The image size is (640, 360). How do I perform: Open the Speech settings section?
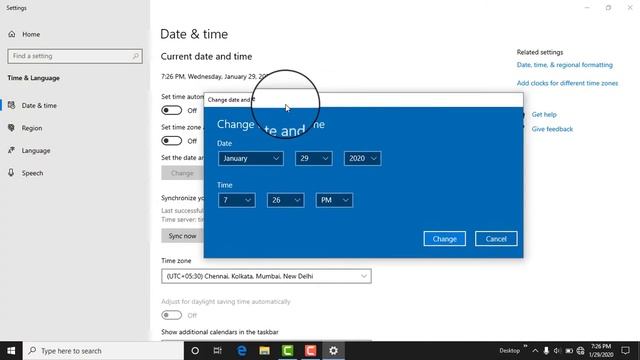point(32,173)
